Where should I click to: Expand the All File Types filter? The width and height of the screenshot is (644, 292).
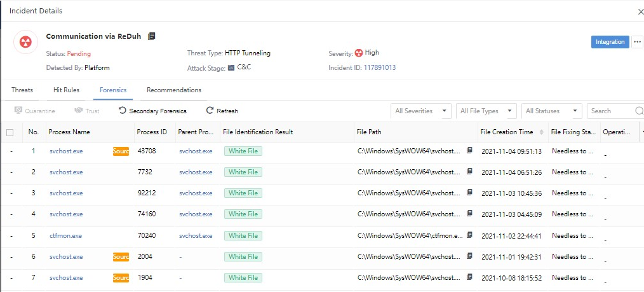click(486, 111)
